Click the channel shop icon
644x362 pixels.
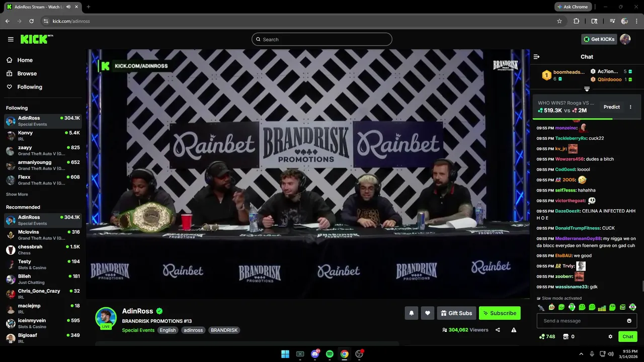tap(565, 337)
